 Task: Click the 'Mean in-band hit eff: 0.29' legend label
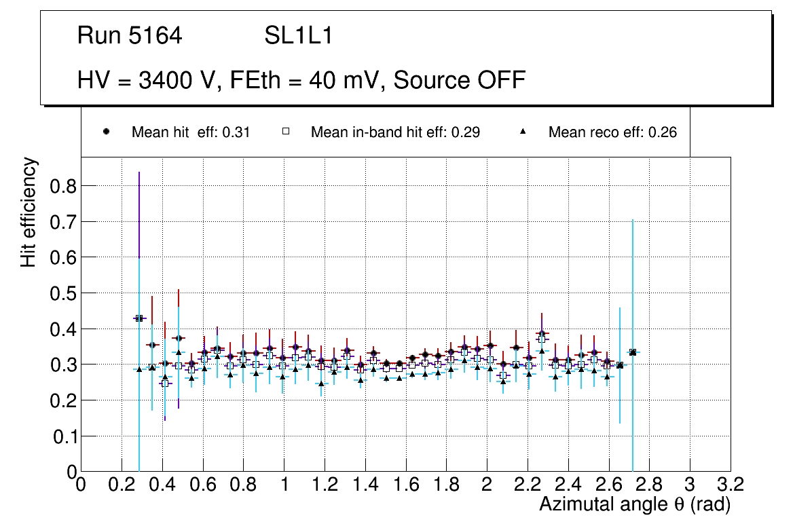395,132
